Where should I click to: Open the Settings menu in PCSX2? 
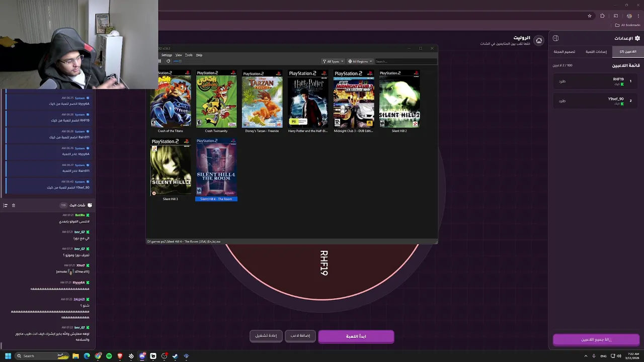point(167,55)
